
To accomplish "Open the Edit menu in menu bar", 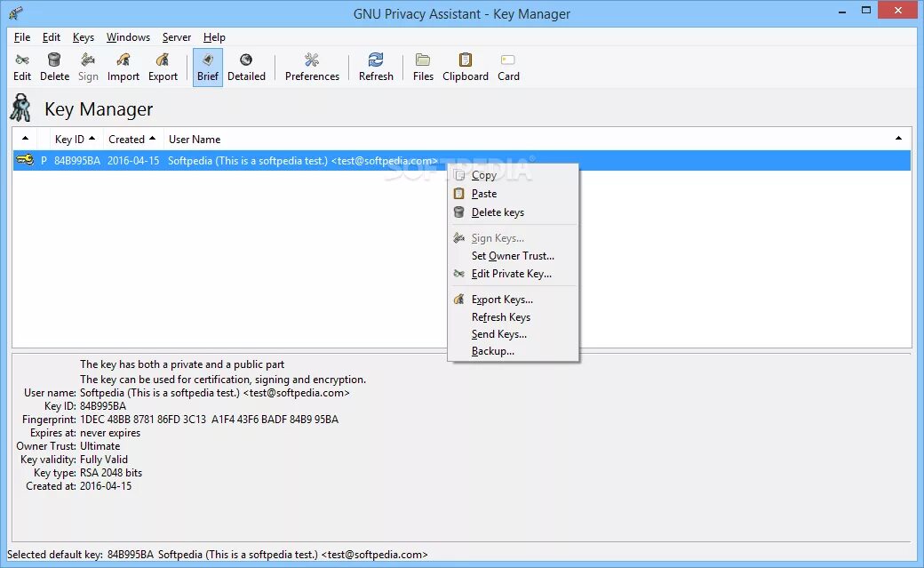I will (x=52, y=37).
